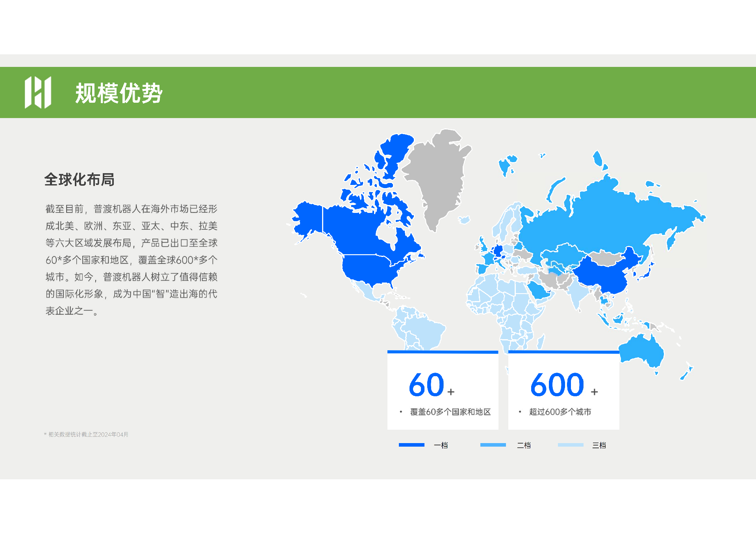Click the dark blue 一档 legend swatch

point(411,445)
